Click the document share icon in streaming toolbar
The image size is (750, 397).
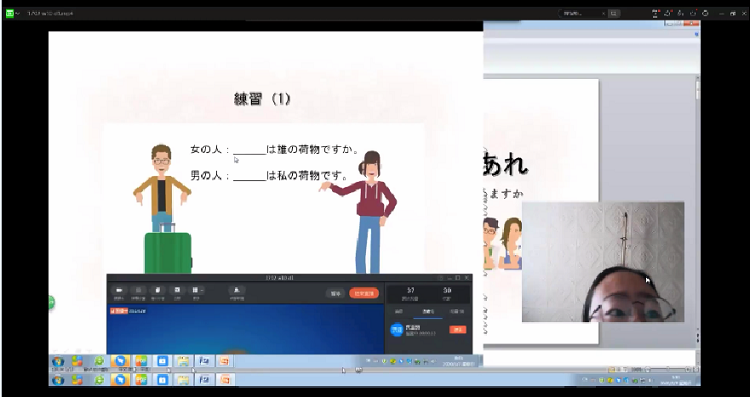click(x=157, y=290)
